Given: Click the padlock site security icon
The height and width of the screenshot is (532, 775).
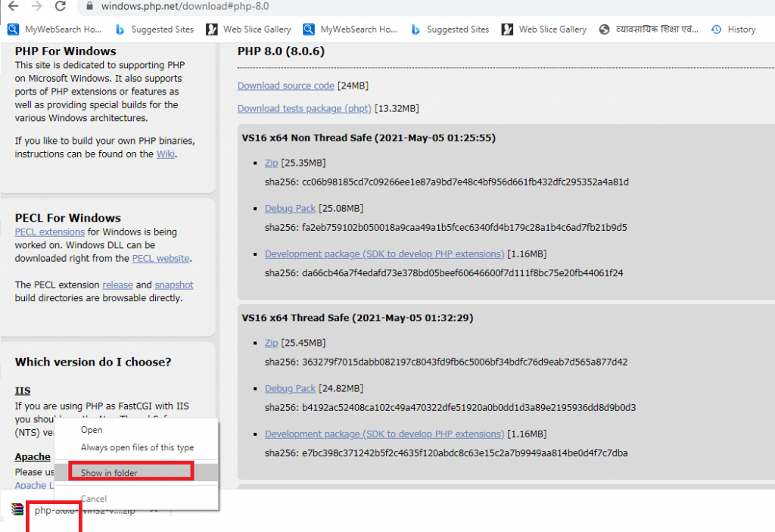Looking at the screenshot, I should click(x=90, y=6).
